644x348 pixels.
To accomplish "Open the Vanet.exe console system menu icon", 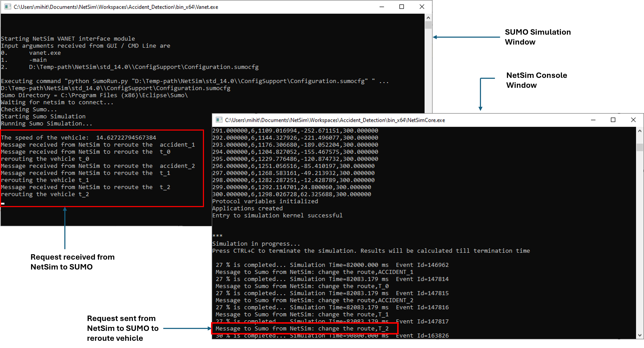I will point(8,7).
